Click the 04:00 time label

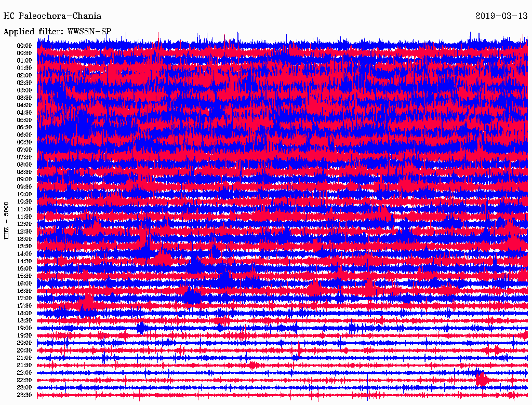click(24, 105)
